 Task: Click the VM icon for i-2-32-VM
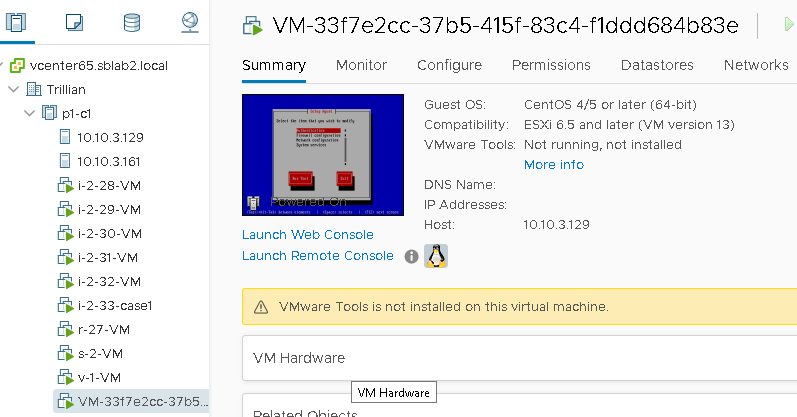[66, 281]
